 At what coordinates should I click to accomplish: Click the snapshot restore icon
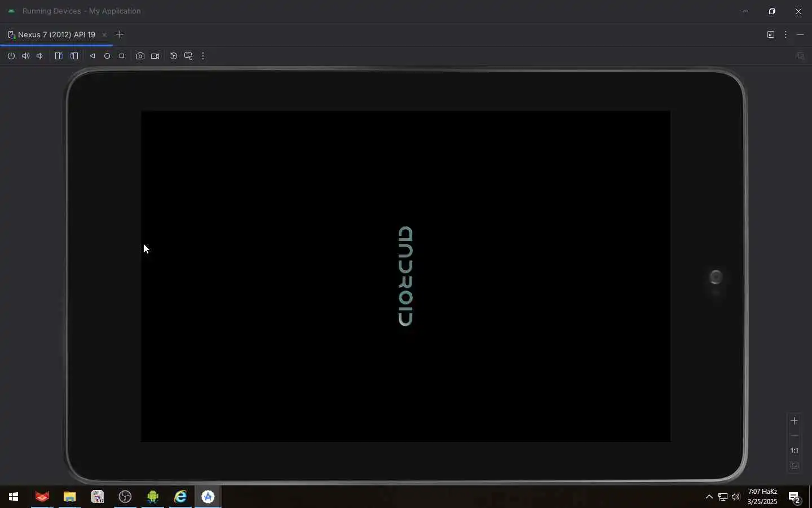[x=174, y=56]
